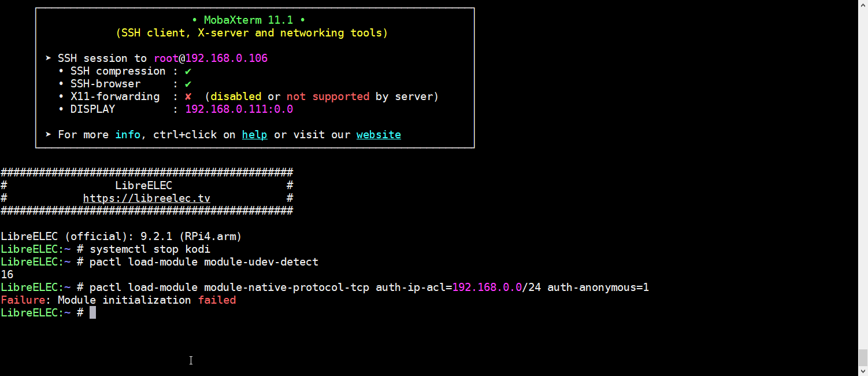Click the SSH compression green checkmark

click(188, 71)
